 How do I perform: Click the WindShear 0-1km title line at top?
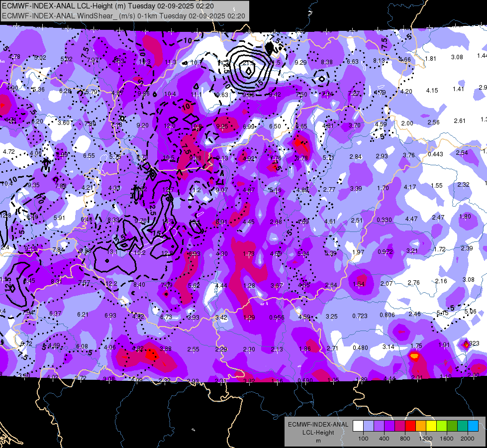click(123, 16)
